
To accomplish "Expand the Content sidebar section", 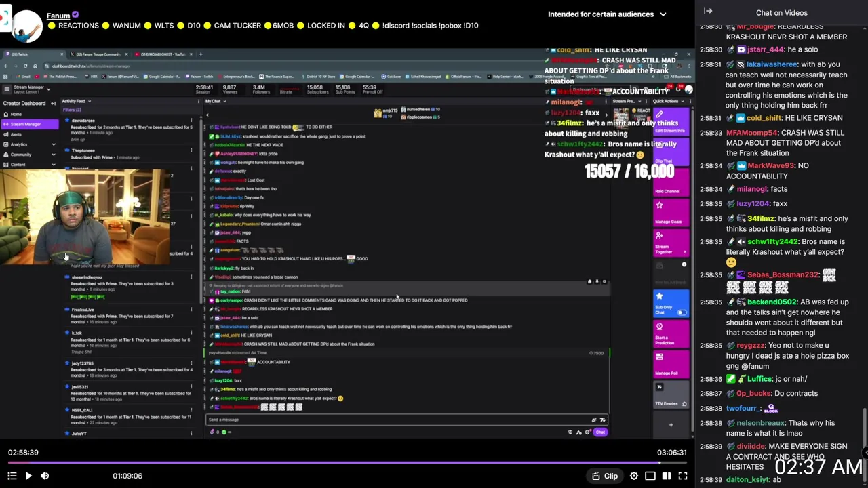I will 54,165.
